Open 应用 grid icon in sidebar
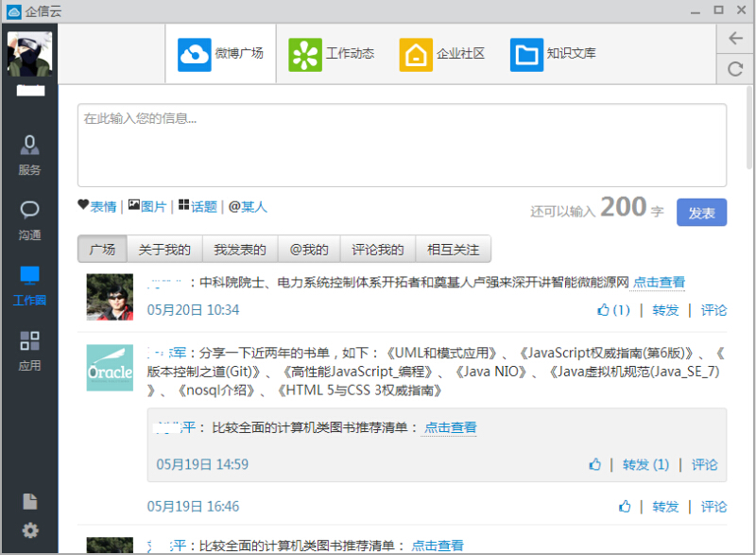Screen dimensions: 756x555 click(x=29, y=351)
